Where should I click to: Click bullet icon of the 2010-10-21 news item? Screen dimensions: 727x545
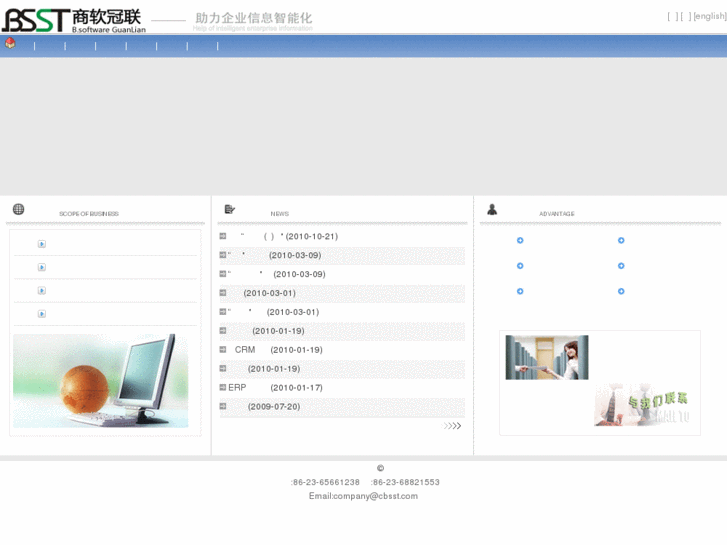coord(223,236)
